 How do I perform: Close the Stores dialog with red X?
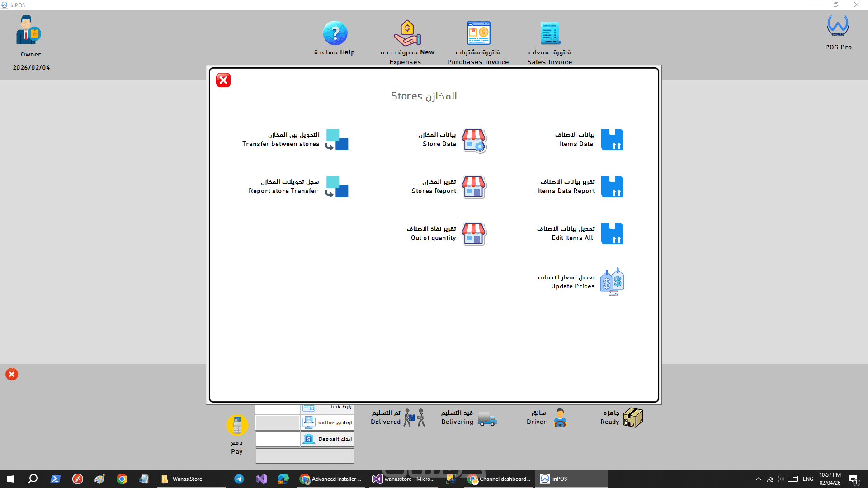223,80
